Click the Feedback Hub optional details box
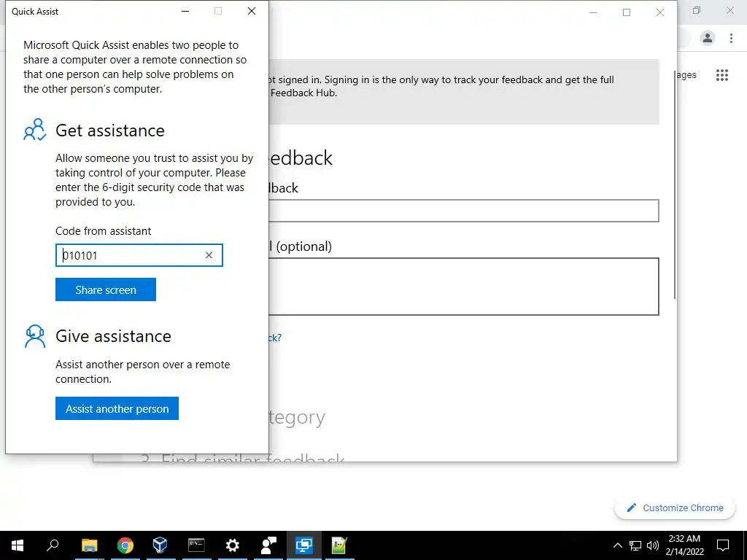Screen dimensions: 747x560 (463, 286)
